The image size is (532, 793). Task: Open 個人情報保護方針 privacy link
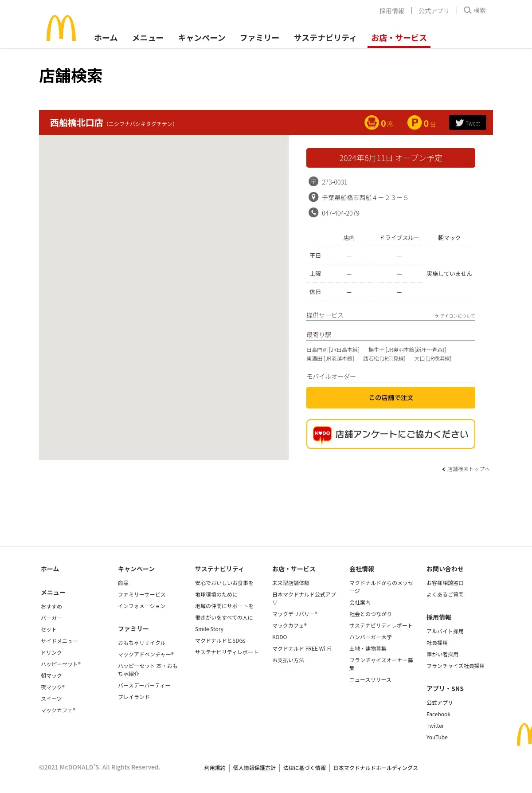(254, 768)
